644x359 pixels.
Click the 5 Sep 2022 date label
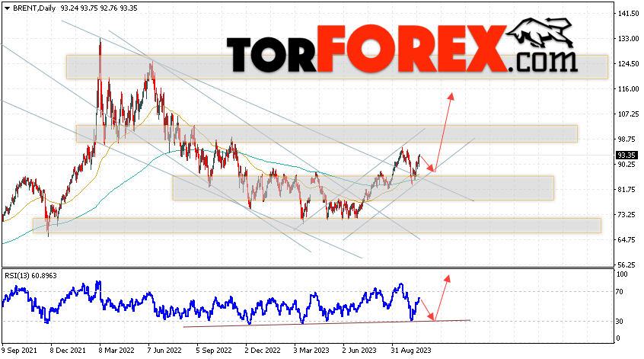(x=214, y=351)
